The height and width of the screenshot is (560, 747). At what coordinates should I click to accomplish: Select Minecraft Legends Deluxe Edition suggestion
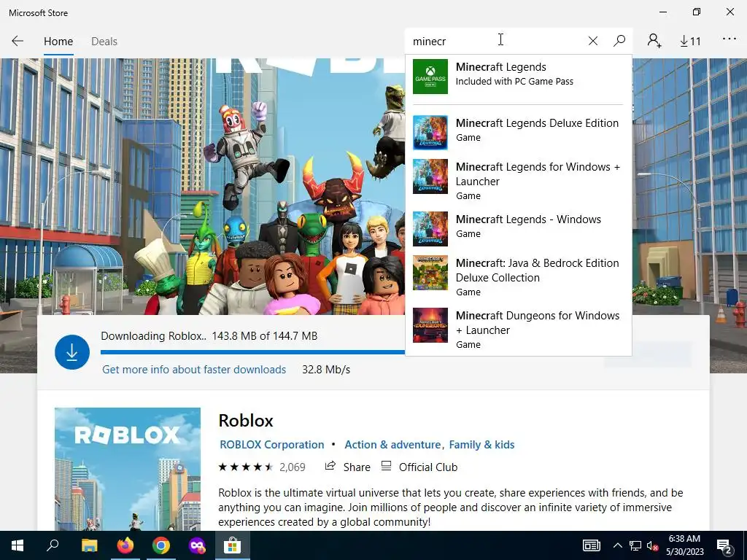click(x=519, y=133)
